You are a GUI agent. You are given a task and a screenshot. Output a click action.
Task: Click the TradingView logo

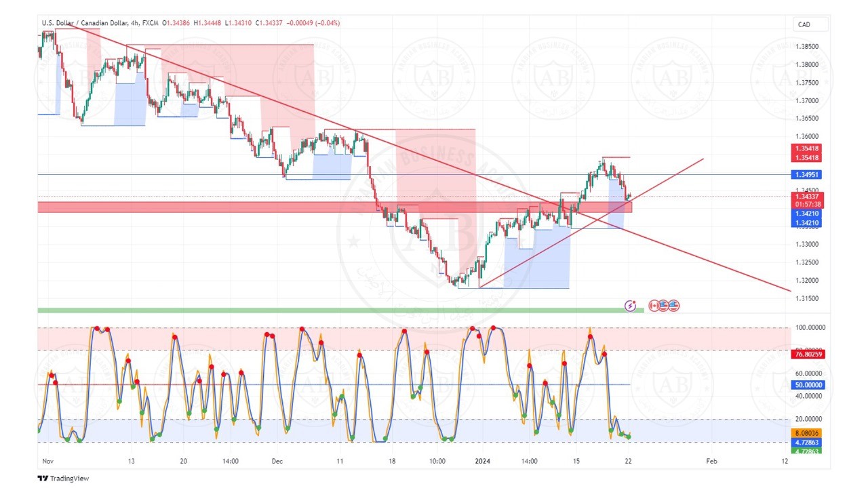point(63,479)
